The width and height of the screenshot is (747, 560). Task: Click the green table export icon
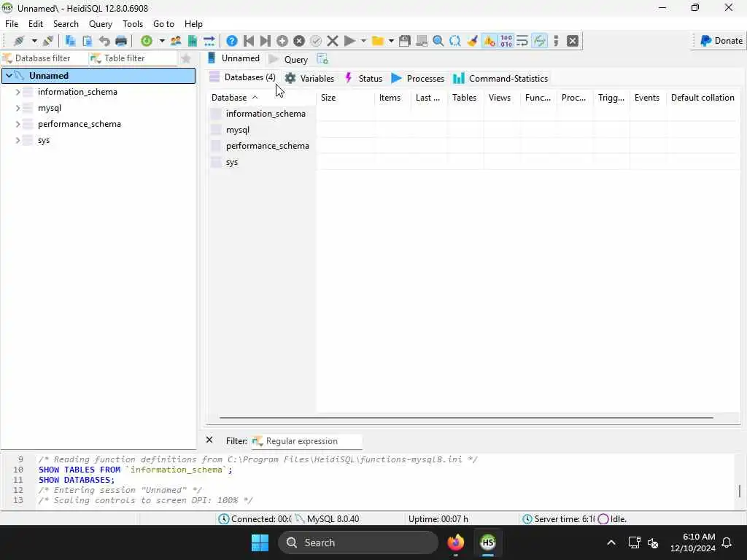193,41
